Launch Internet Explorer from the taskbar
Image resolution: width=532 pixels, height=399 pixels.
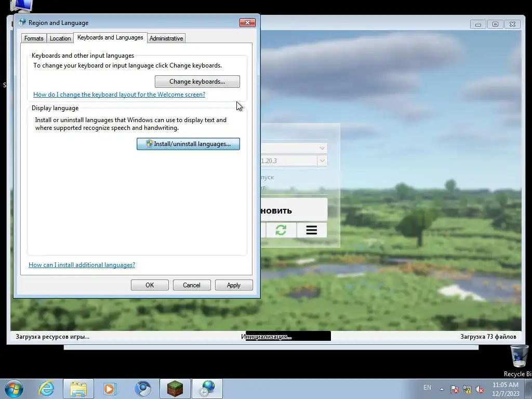[46, 389]
